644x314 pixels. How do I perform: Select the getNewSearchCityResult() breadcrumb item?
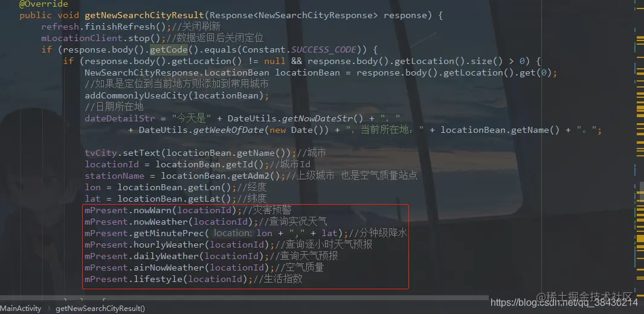[100, 308]
